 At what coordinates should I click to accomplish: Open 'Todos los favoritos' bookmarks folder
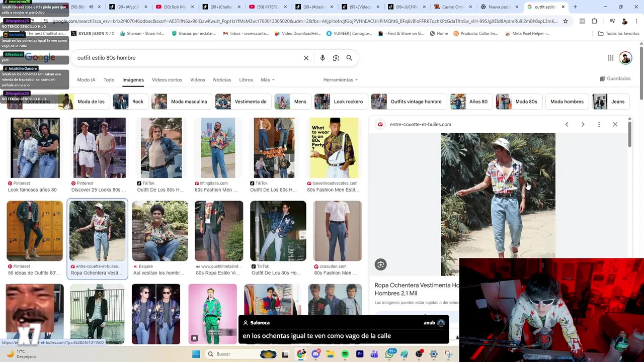618,34
